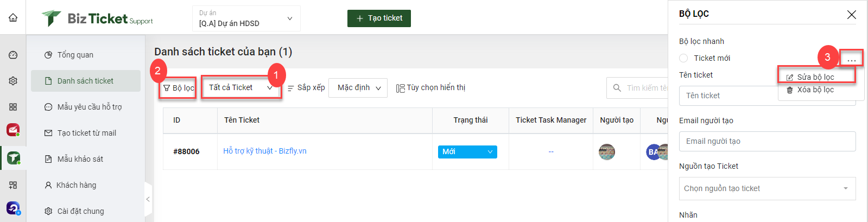Viewport: 868px width, 222px height.
Task: Expand the Mặc định sort dropdown
Action: click(358, 88)
